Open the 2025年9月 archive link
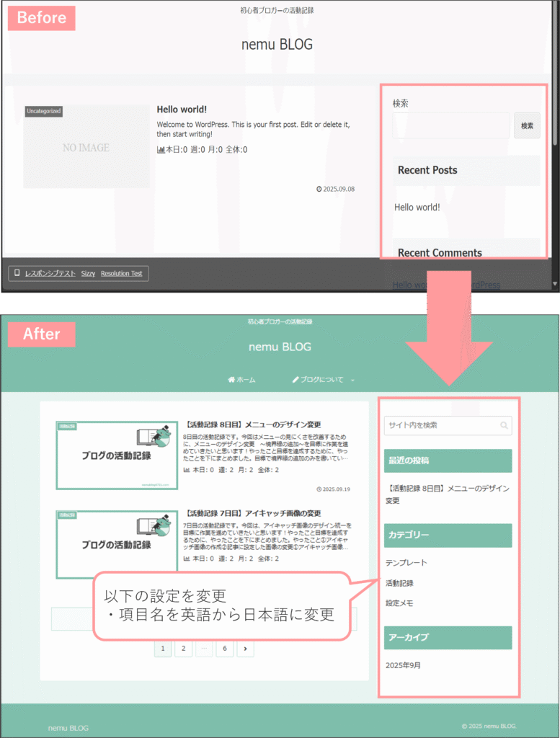 pos(403,665)
